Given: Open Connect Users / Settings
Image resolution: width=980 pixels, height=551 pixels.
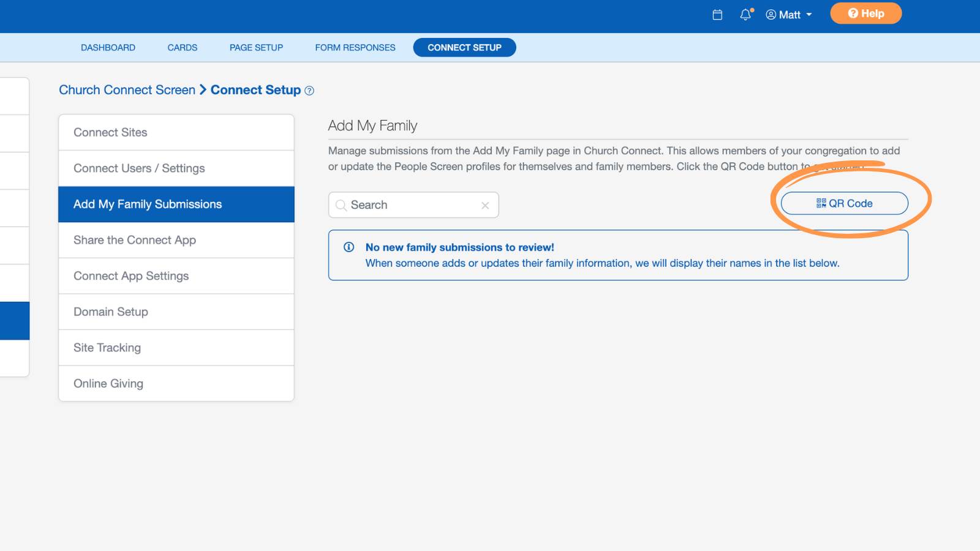Looking at the screenshot, I should tap(176, 168).
